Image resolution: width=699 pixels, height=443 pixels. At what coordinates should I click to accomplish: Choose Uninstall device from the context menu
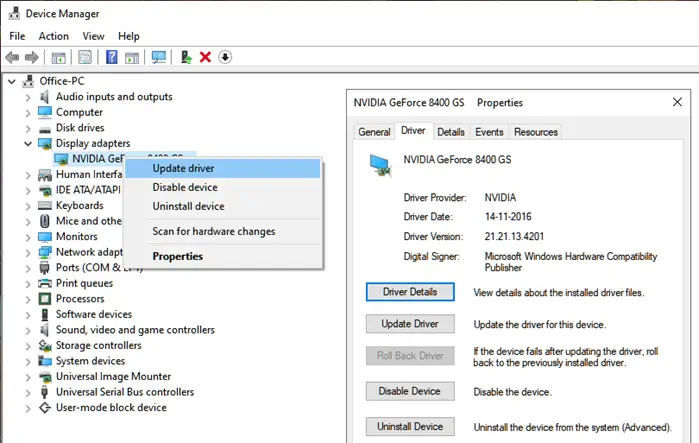point(222,206)
